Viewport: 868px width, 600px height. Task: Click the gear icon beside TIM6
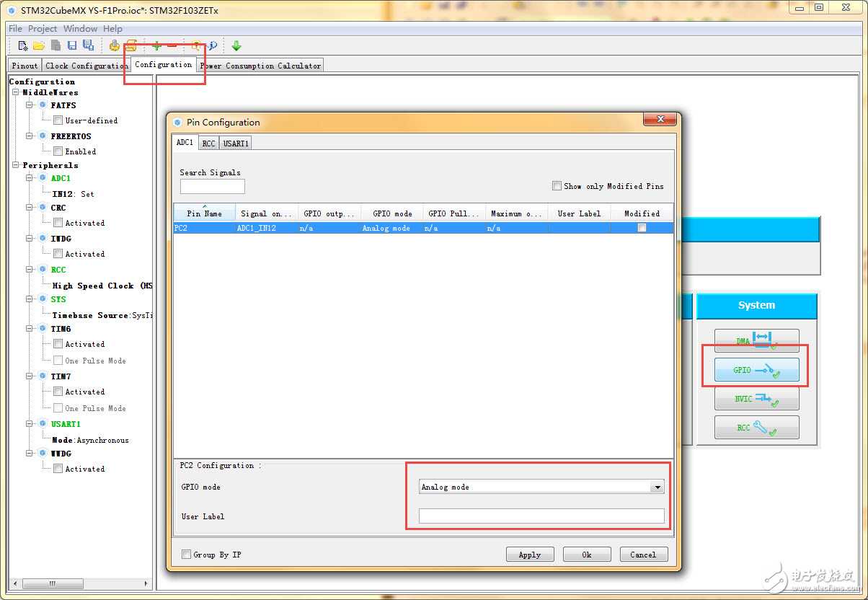(x=43, y=328)
